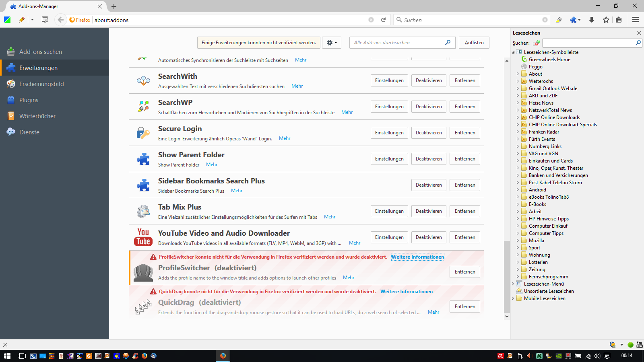Image resolution: width=644 pixels, height=362 pixels.
Task: Open the downloads arrow icon in toolbar
Action: (x=592, y=20)
